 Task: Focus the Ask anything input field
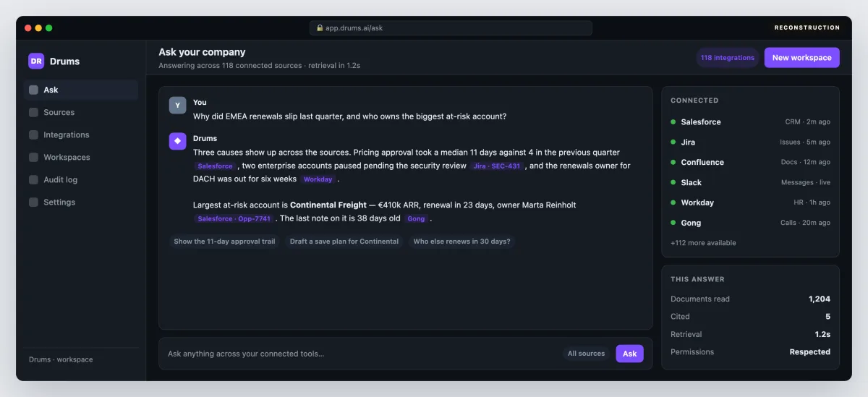pyautogui.click(x=362, y=354)
